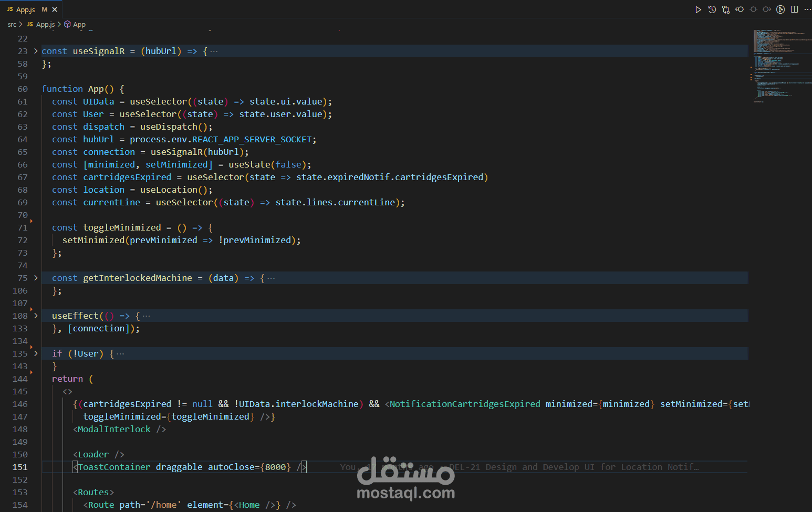Screen dimensions: 812x512
Task: Expand folded if (!User) block at line 135
Action: 36,353
